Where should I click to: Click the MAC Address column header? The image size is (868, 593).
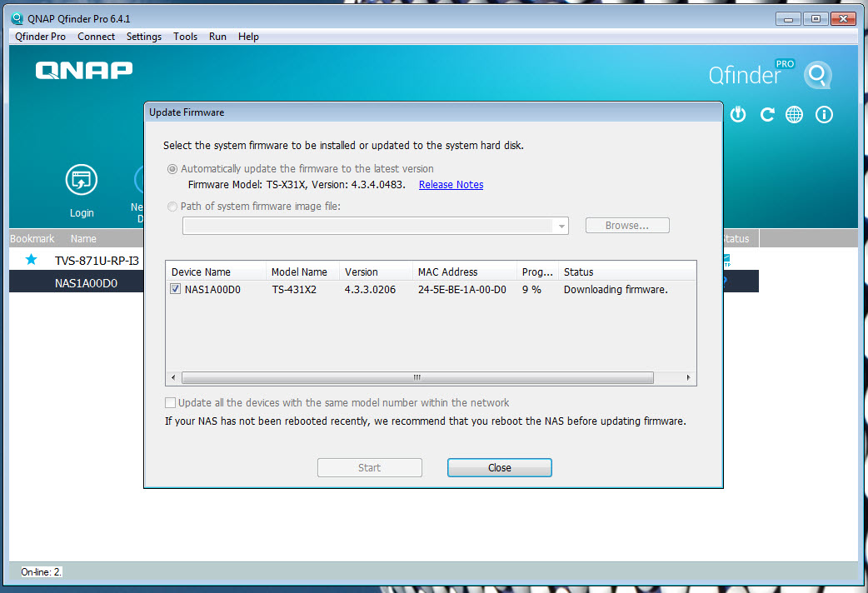[465, 272]
